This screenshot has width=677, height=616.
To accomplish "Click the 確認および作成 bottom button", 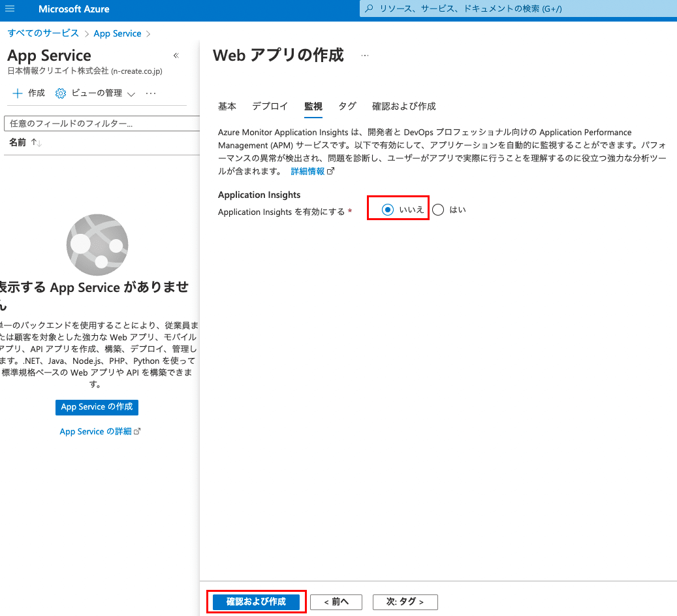I will [256, 602].
